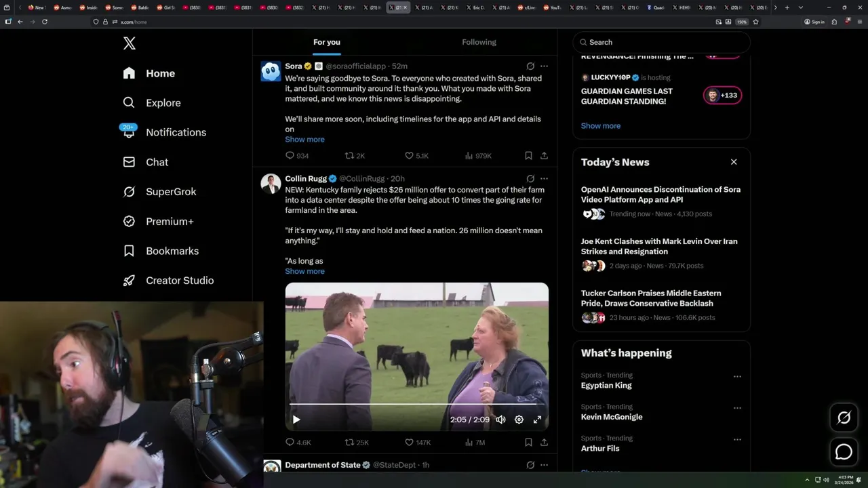
Task: Click the 150% zoom indicator
Action: point(742,22)
